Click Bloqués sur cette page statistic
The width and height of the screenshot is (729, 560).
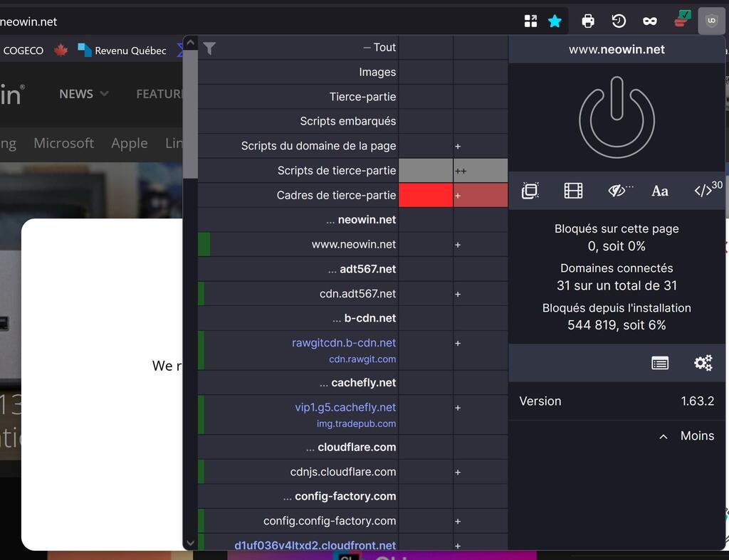(x=617, y=237)
